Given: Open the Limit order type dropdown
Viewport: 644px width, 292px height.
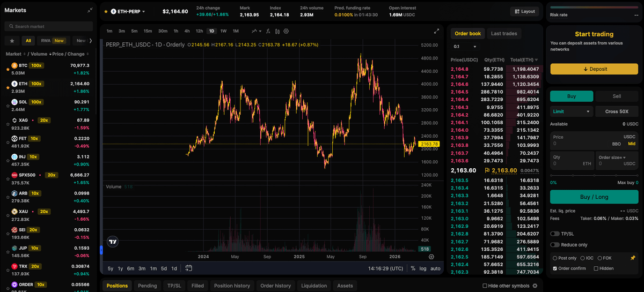Looking at the screenshot, I should [572, 111].
